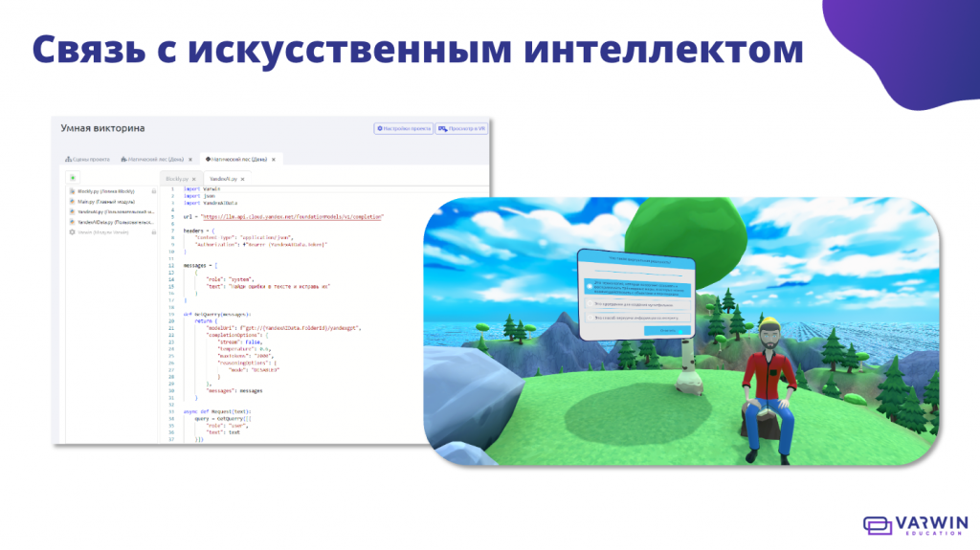Click the headers definition line in code
The height and width of the screenshot is (550, 980).
pos(199,231)
